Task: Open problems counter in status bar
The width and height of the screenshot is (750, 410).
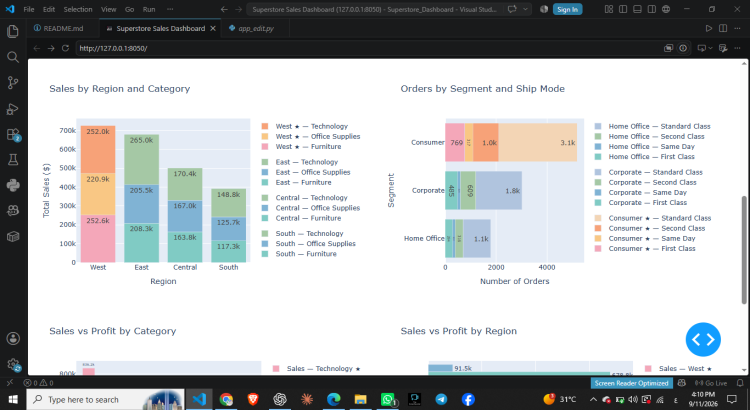Action: (38, 383)
